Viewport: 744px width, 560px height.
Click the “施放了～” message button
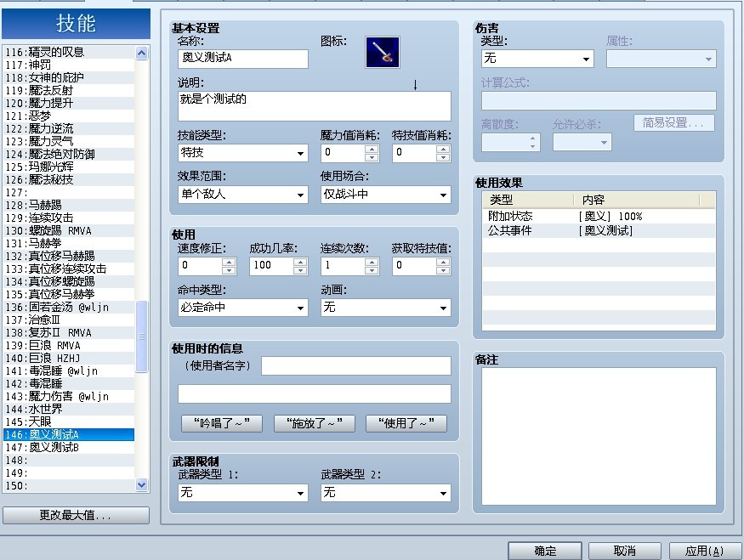tap(314, 423)
